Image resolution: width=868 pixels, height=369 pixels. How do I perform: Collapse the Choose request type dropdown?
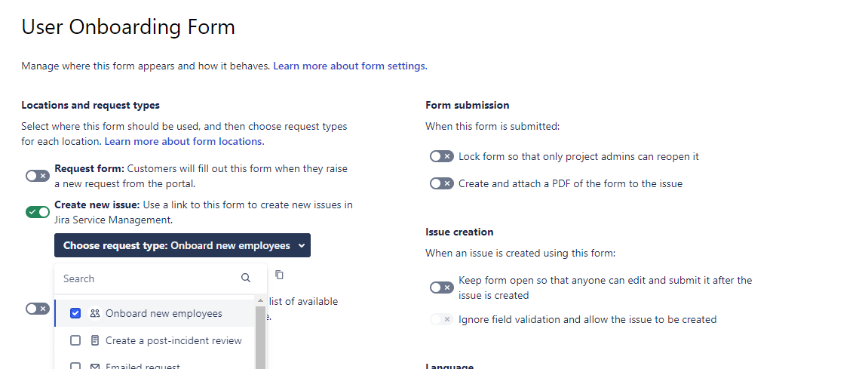[182, 245]
